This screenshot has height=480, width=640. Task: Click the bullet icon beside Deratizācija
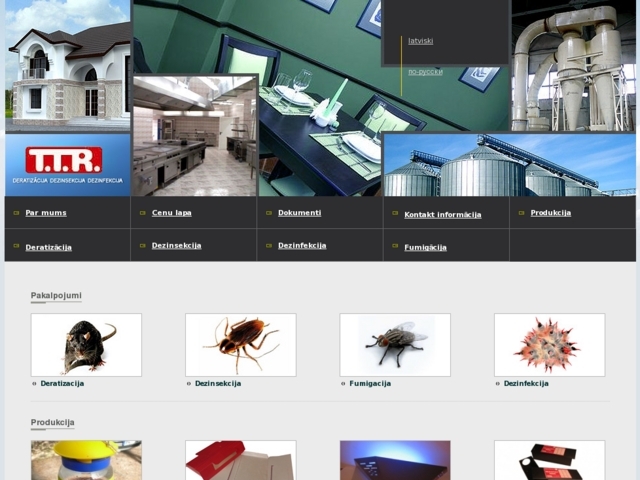(16, 246)
